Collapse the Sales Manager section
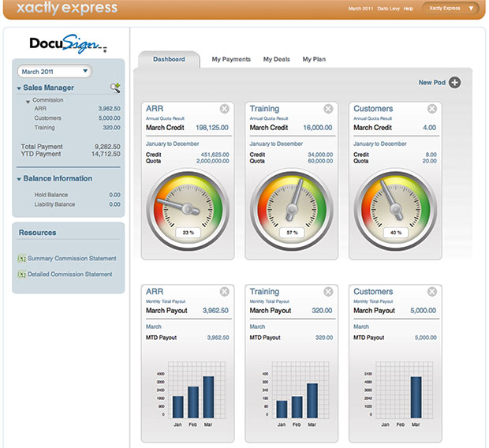The width and height of the screenshot is (489, 448). 19,88
